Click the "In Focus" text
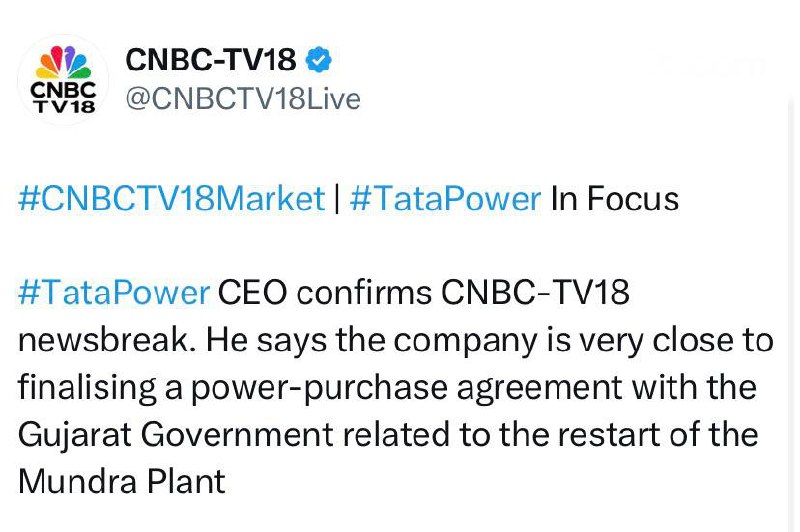 click(615, 198)
